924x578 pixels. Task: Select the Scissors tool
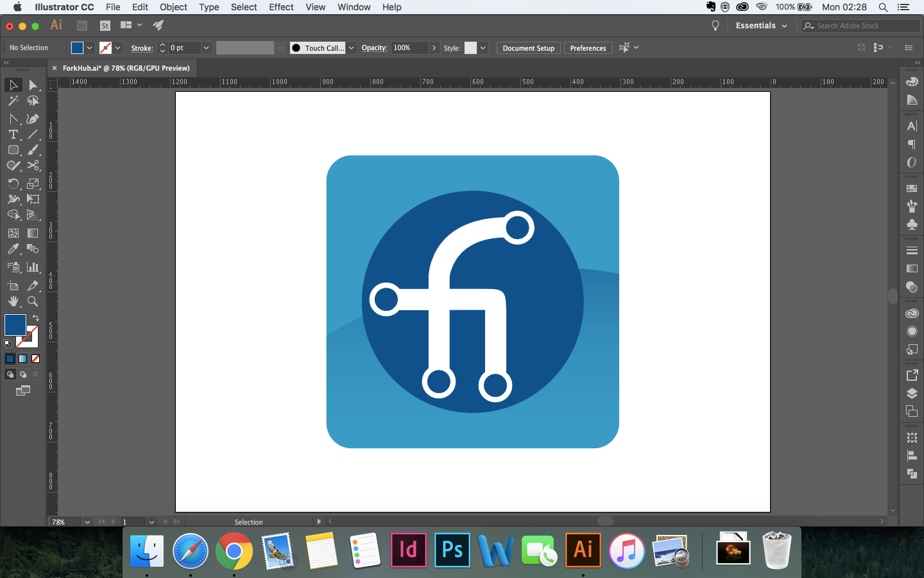pos(33,166)
